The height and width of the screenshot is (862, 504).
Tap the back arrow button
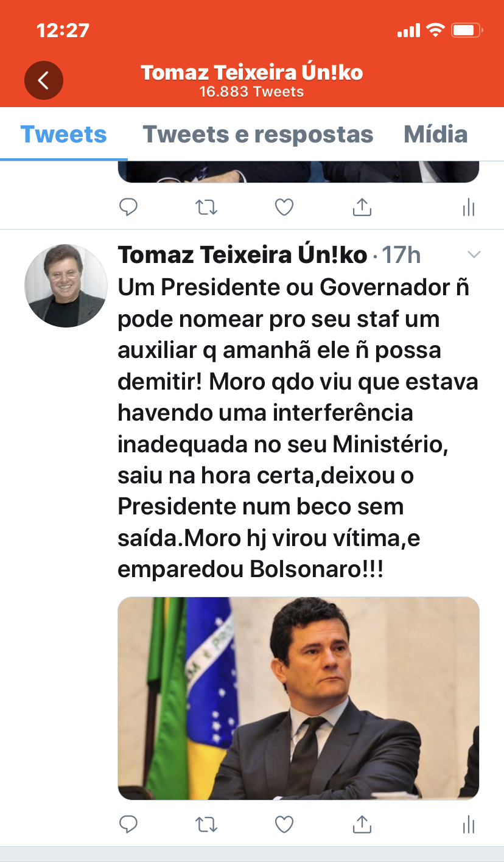(43, 80)
